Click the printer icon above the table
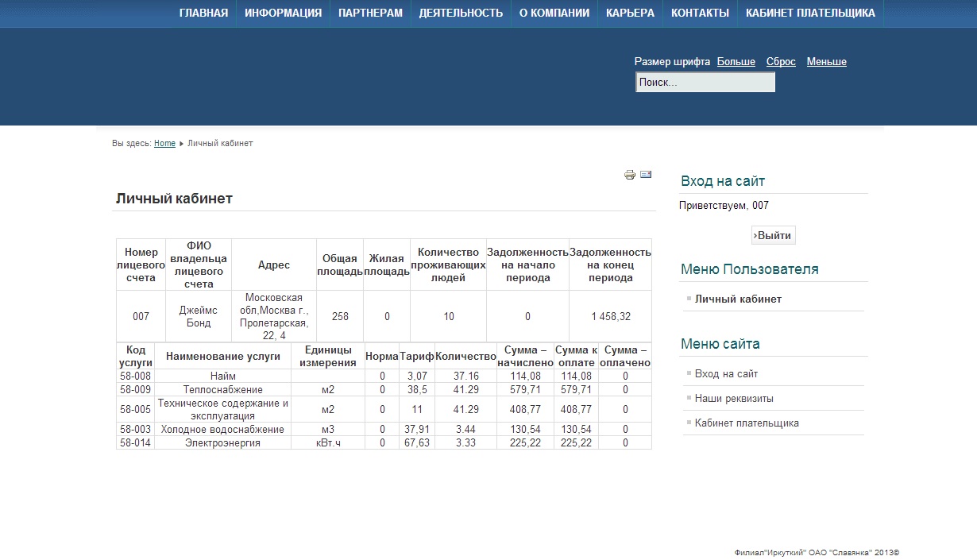This screenshot has width=977, height=560. pos(630,175)
